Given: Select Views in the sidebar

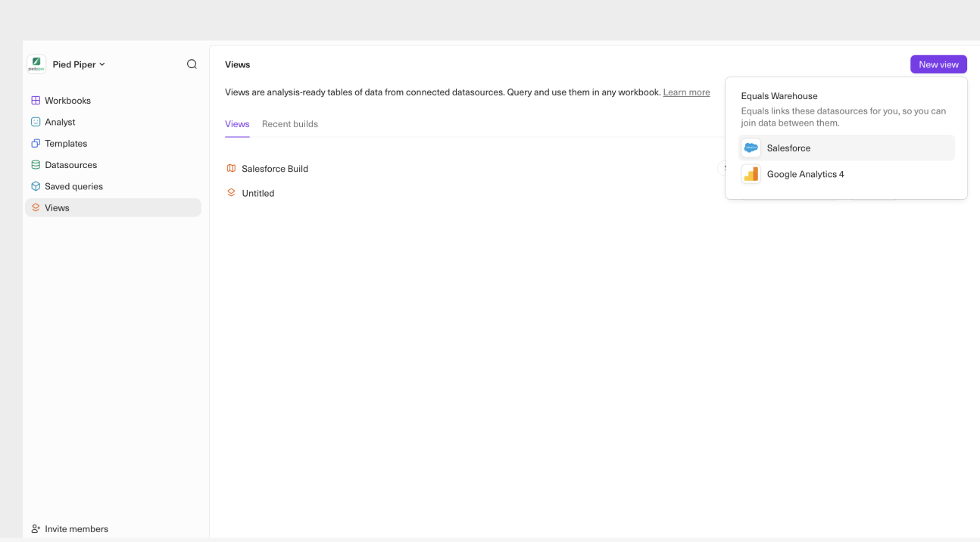Looking at the screenshot, I should (x=113, y=207).
